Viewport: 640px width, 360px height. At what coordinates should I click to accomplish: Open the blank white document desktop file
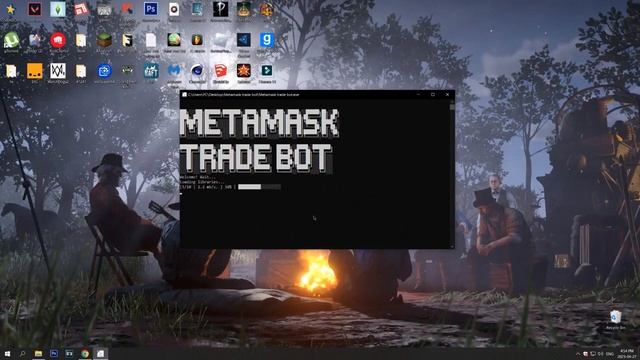151,40
